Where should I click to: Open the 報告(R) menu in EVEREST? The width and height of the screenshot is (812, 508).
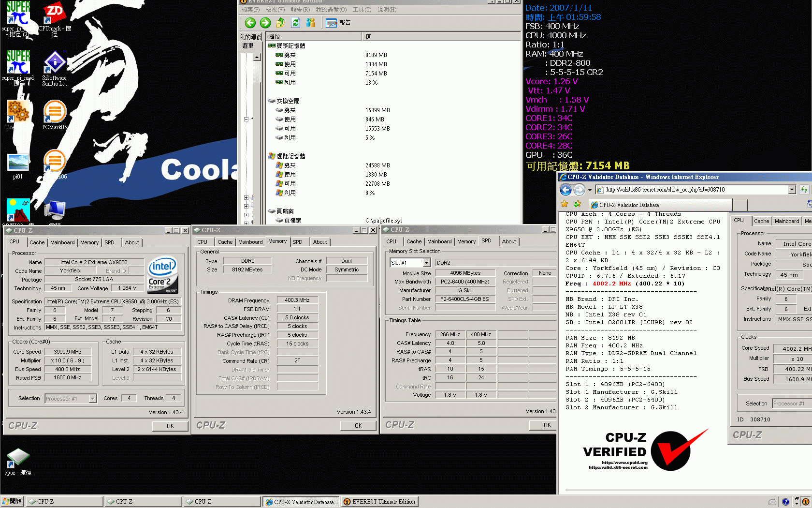(300, 10)
